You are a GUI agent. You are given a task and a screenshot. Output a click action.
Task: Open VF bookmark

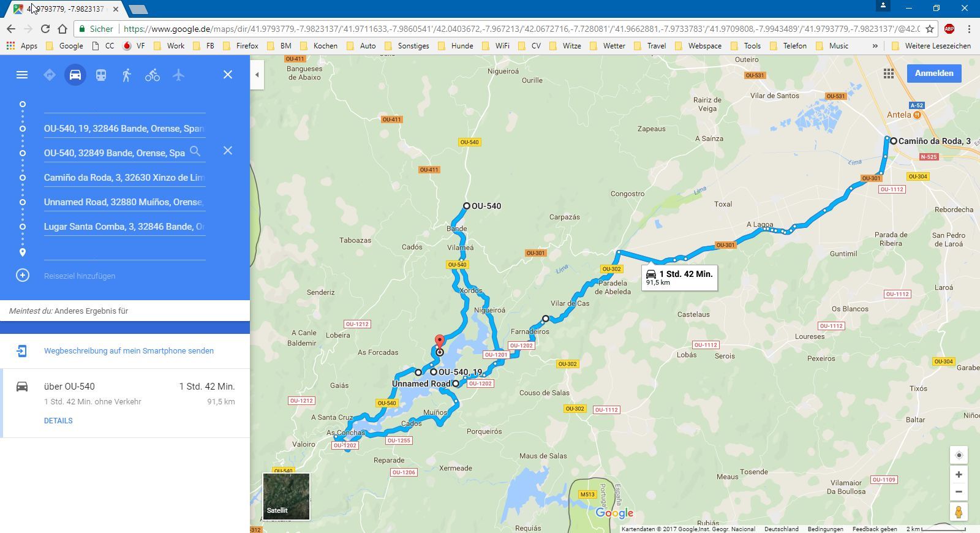pyautogui.click(x=134, y=46)
